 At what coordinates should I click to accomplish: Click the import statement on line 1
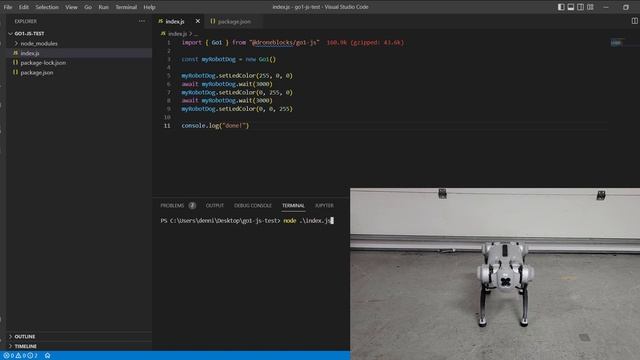pyautogui.click(x=250, y=42)
